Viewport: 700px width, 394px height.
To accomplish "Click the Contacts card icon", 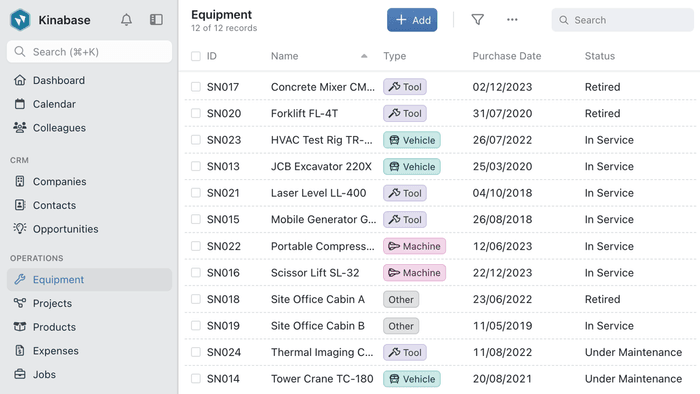I will coord(20,205).
